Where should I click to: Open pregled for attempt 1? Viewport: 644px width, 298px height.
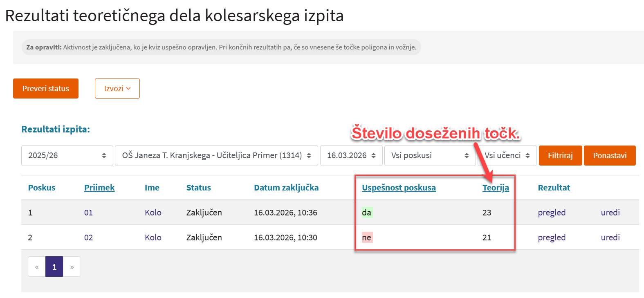coord(552,213)
